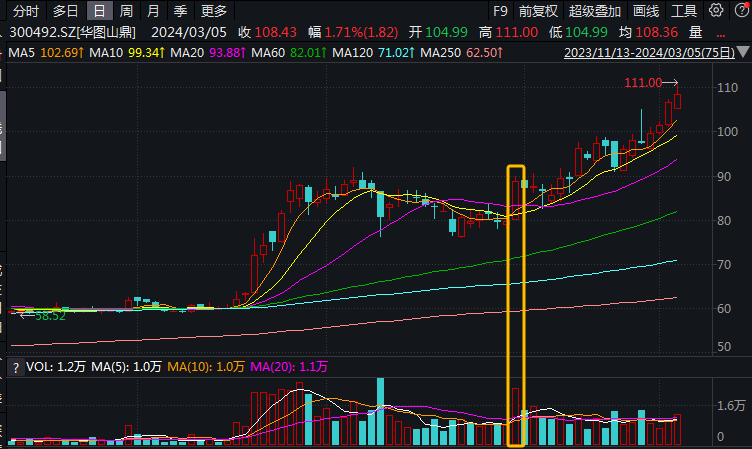
Task: Click the F9 button
Action: click(500, 11)
